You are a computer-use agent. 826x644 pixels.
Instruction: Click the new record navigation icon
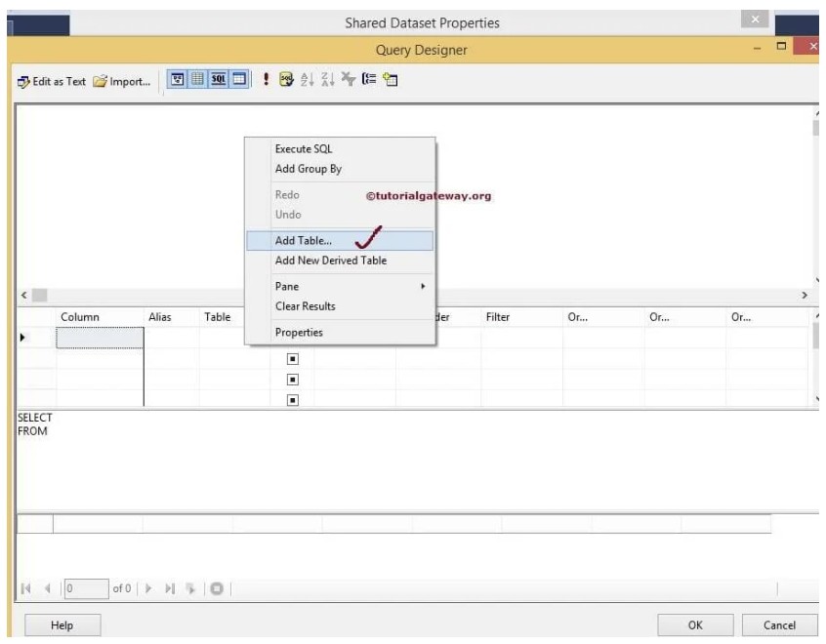coord(190,588)
